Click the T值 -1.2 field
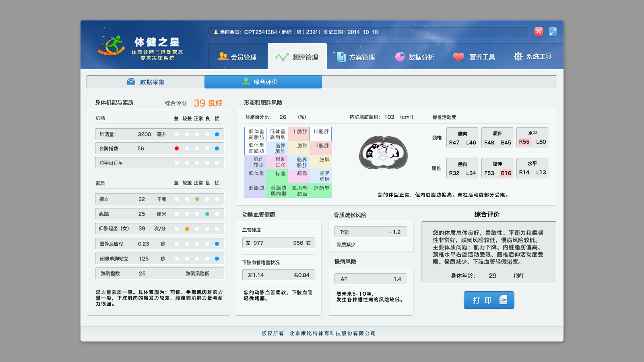 pyautogui.click(x=371, y=232)
